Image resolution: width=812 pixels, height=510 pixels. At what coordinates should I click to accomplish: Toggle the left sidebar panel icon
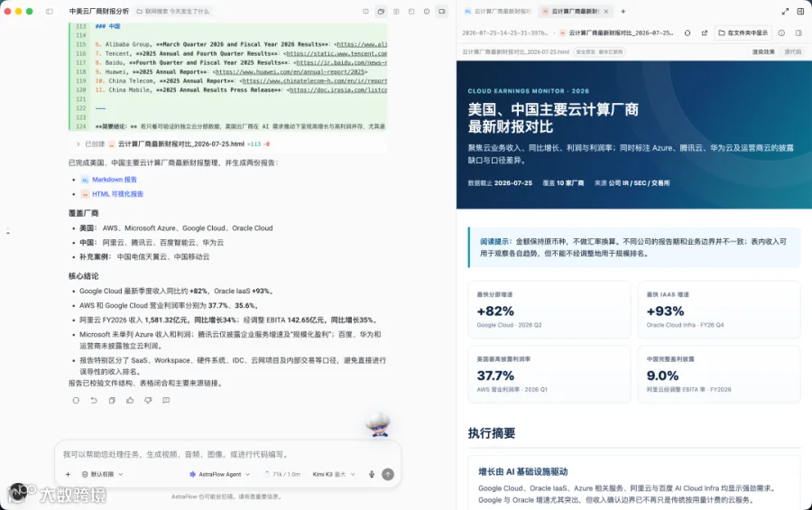(x=50, y=11)
